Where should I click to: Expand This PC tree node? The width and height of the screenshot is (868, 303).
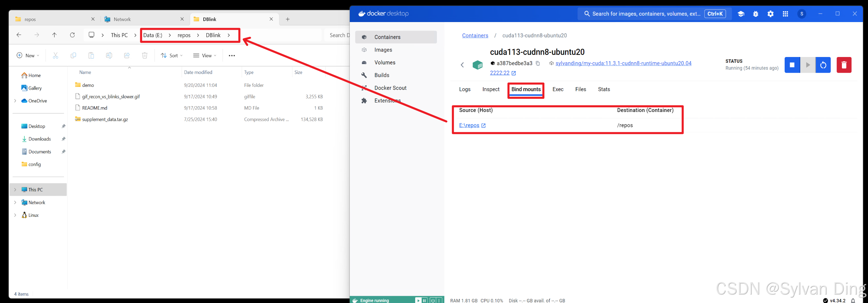click(15, 190)
